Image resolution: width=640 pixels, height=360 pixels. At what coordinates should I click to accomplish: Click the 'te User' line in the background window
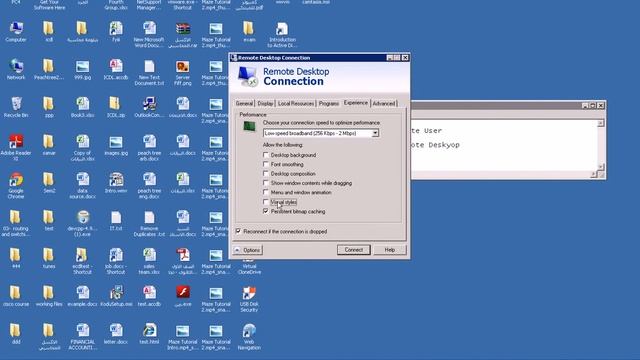point(427,131)
